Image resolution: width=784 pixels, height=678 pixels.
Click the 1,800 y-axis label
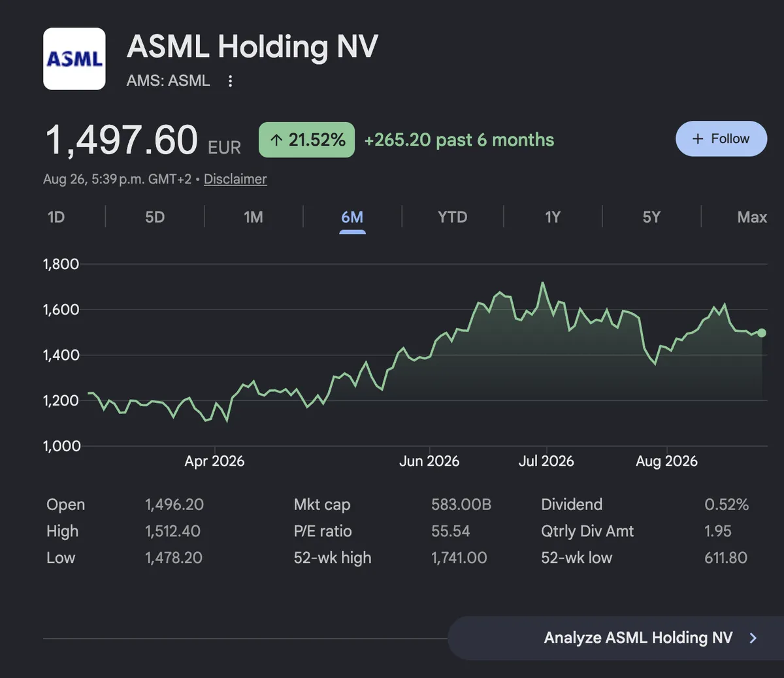point(61,264)
